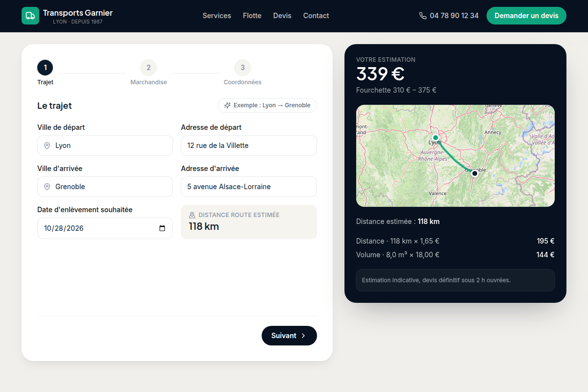Click the sparkle icon in Exemple button
The width and height of the screenshot is (588, 392).
[x=227, y=105]
